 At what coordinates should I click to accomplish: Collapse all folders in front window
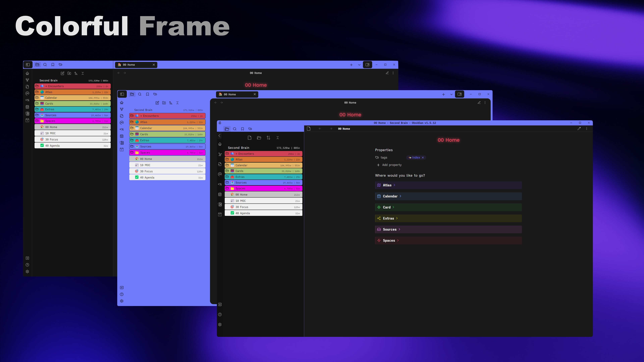click(x=278, y=138)
